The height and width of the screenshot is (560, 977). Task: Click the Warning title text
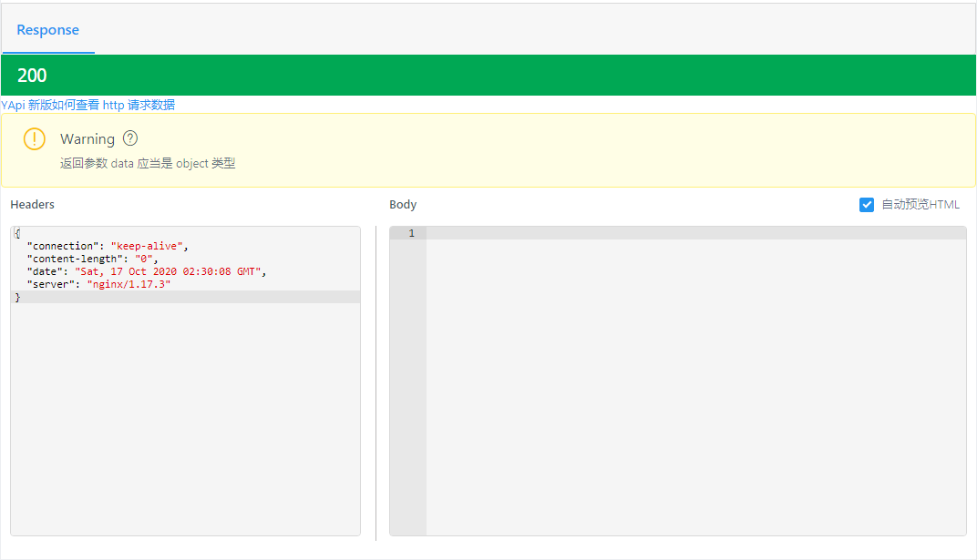coord(87,138)
